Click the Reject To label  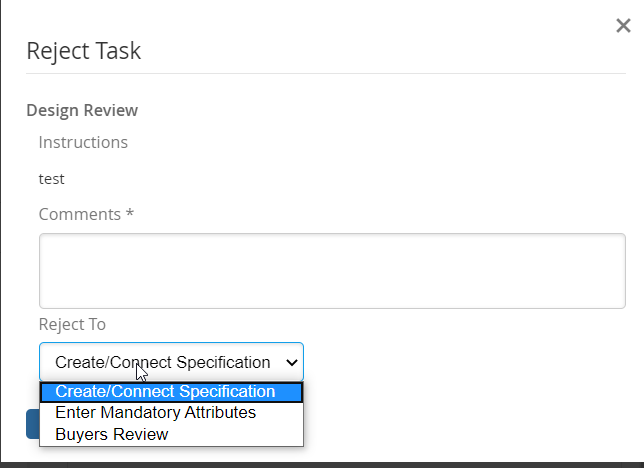coord(72,324)
